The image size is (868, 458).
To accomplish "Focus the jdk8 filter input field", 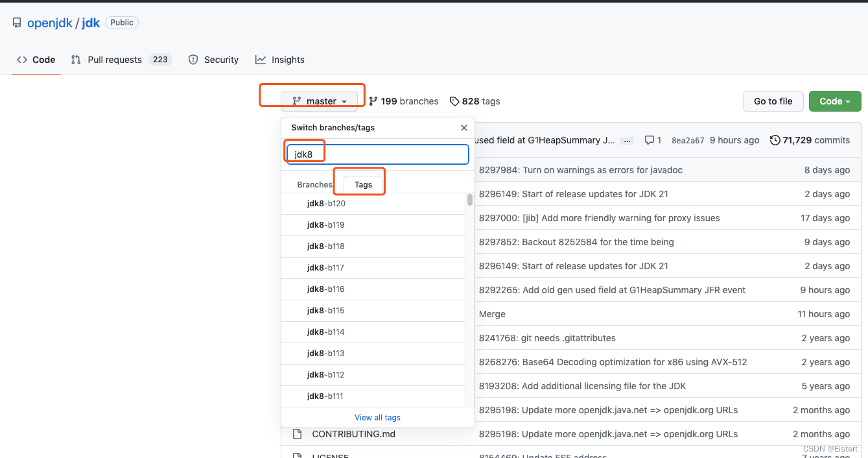I will tap(377, 154).
